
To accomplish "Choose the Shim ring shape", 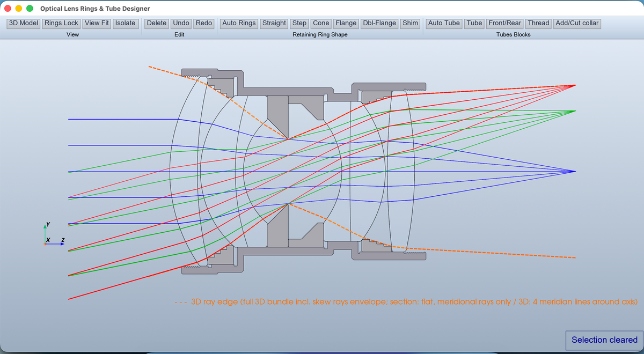I will tap(411, 23).
